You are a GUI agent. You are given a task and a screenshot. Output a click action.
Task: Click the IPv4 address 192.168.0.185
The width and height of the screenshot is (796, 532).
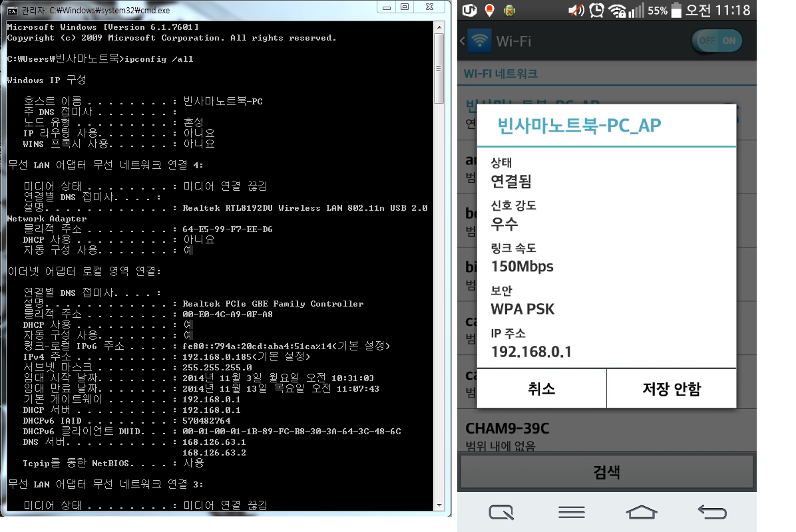pyautogui.click(x=217, y=356)
